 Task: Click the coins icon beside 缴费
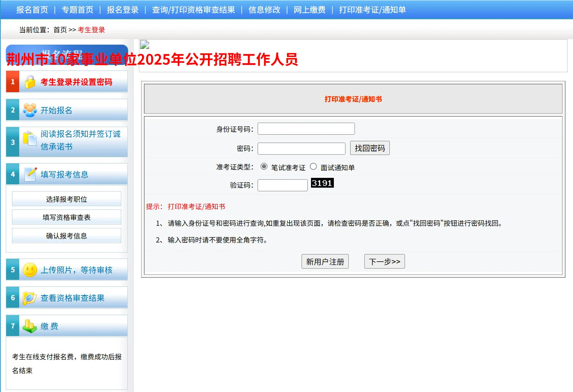tap(30, 326)
